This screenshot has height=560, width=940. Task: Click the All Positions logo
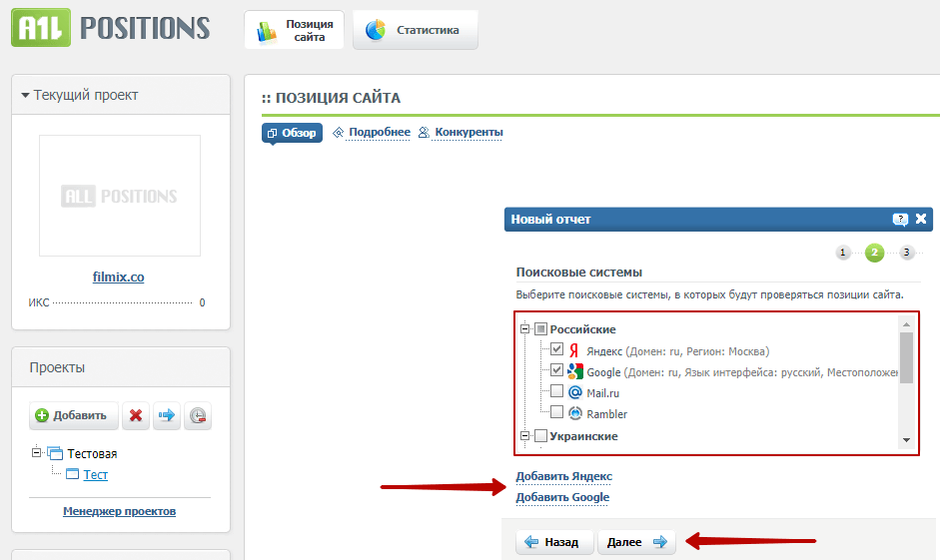110,28
